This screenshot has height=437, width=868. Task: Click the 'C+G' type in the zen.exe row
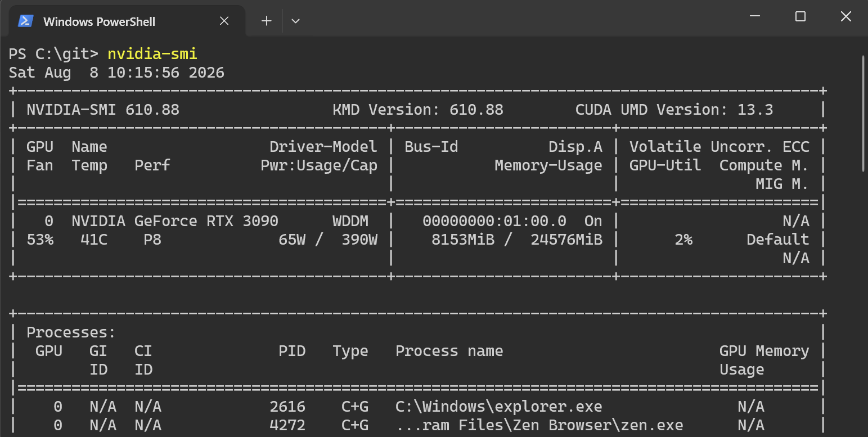coord(355,425)
